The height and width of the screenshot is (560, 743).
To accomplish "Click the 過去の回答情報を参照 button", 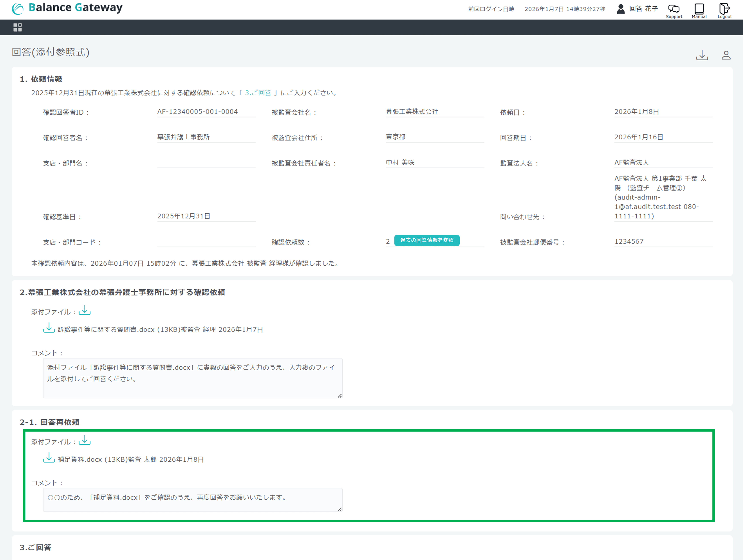I will (x=427, y=240).
